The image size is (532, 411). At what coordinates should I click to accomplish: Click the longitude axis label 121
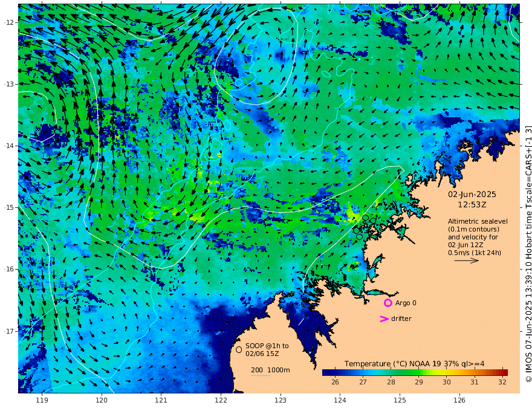[x=161, y=401]
